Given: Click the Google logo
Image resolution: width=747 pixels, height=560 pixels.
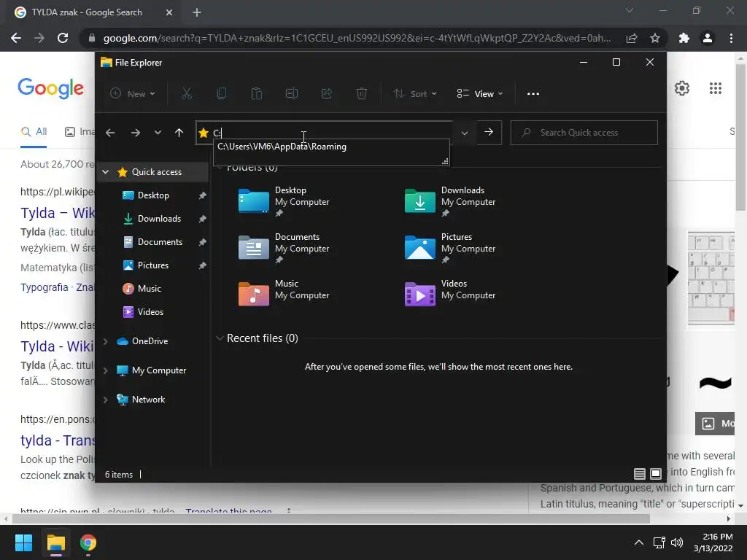Looking at the screenshot, I should tap(50, 88).
